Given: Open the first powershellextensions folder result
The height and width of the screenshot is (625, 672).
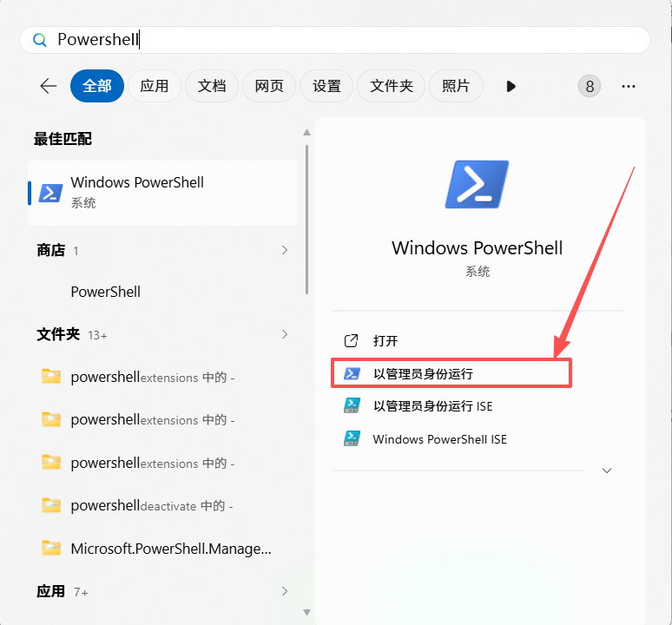Looking at the screenshot, I should [162, 377].
